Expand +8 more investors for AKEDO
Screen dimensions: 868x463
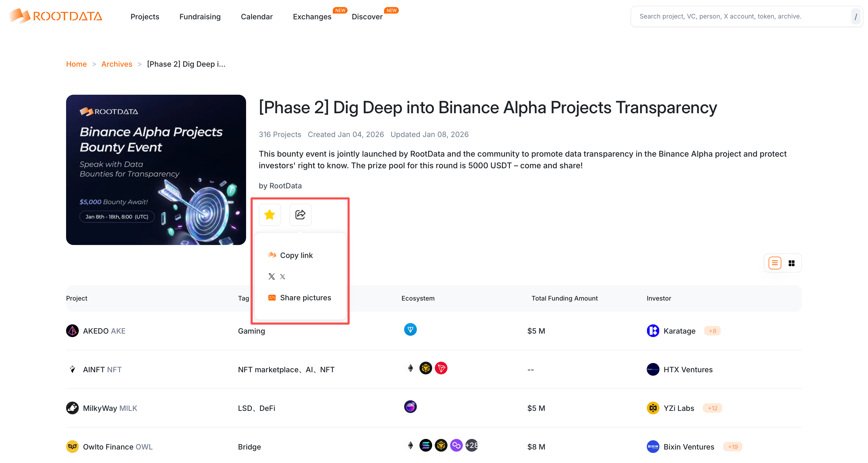[712, 331]
